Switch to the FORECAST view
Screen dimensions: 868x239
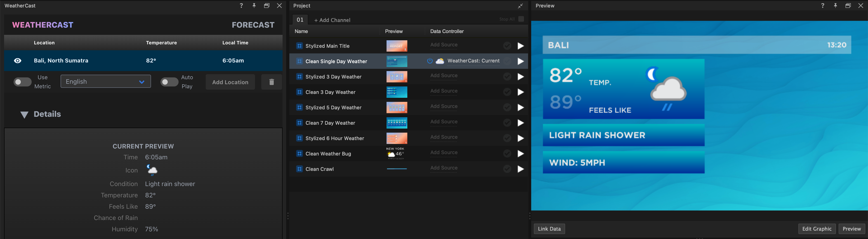pos(253,24)
